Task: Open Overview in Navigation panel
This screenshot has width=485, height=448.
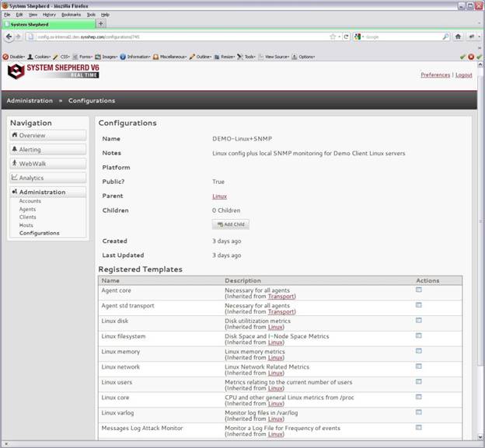Action: pos(48,135)
